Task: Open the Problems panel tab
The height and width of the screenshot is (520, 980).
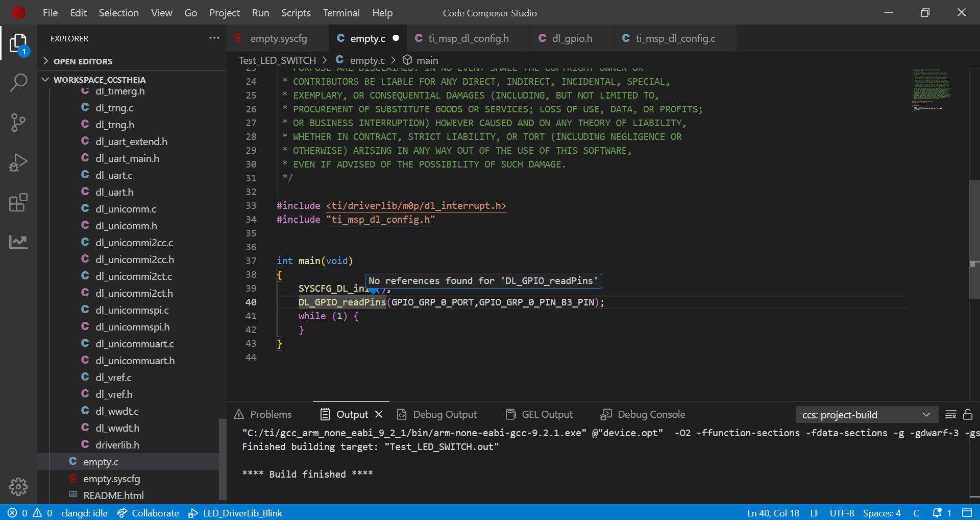Action: pyautogui.click(x=263, y=414)
